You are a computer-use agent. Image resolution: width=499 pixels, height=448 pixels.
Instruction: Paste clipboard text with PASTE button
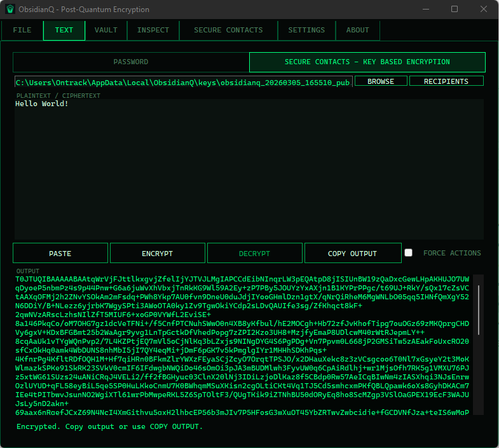(60, 254)
